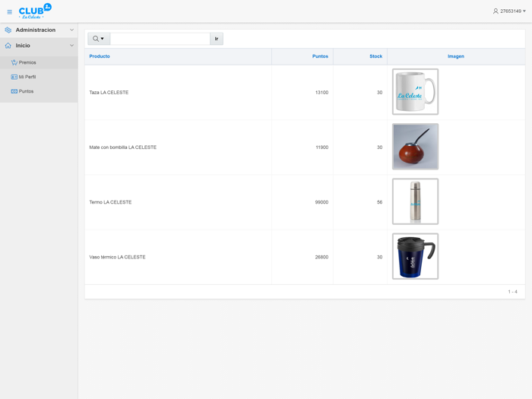
Task: Open the steel thermos product thumbnail
Action: 415,201
